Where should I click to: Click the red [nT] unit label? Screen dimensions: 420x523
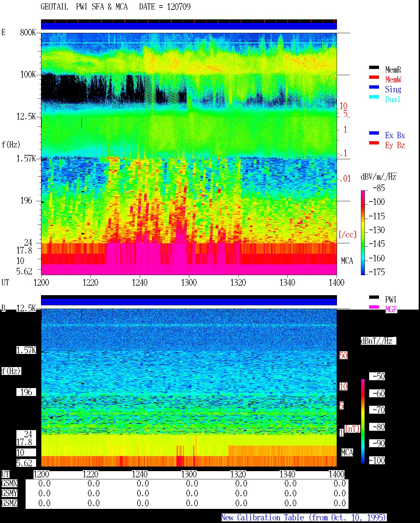click(x=352, y=428)
